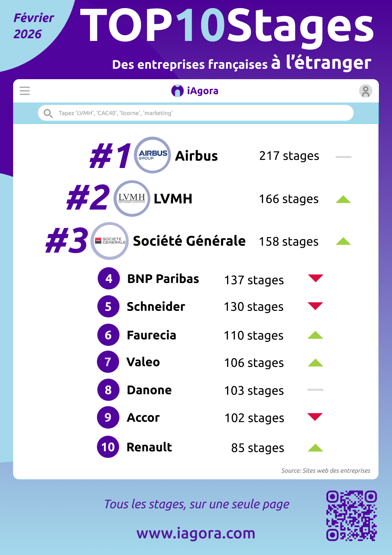Open the www.iagora.com link
The height and width of the screenshot is (555, 392).
[196, 533]
